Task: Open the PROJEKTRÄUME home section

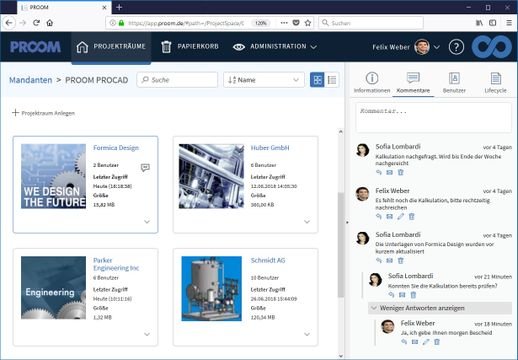Action: pyautogui.click(x=111, y=47)
